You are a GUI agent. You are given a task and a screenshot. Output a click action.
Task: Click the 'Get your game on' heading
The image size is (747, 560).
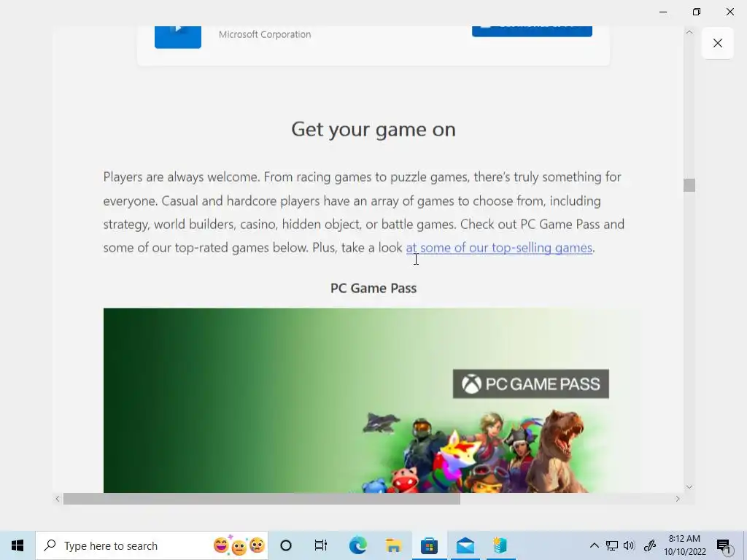[373, 130]
